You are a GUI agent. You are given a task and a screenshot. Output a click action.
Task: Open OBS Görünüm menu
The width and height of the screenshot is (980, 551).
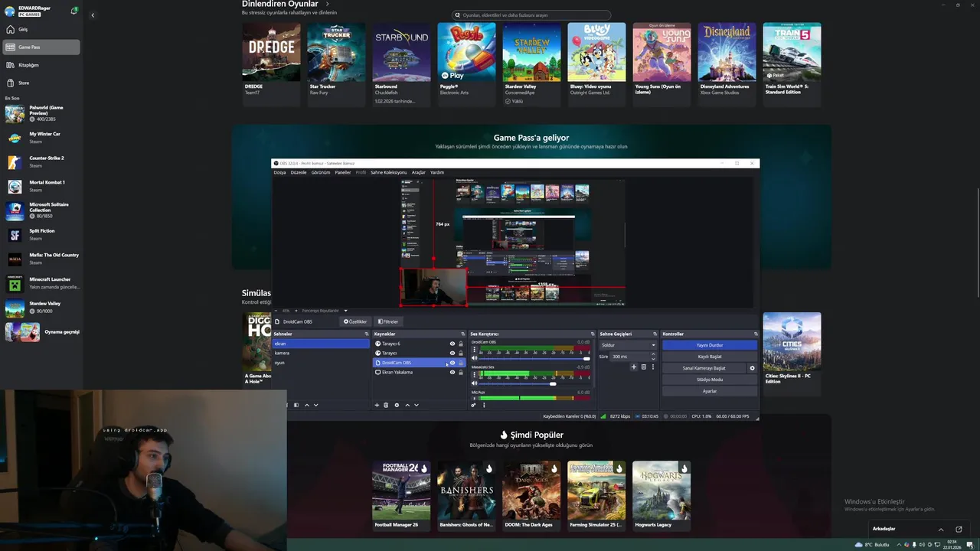tap(320, 172)
